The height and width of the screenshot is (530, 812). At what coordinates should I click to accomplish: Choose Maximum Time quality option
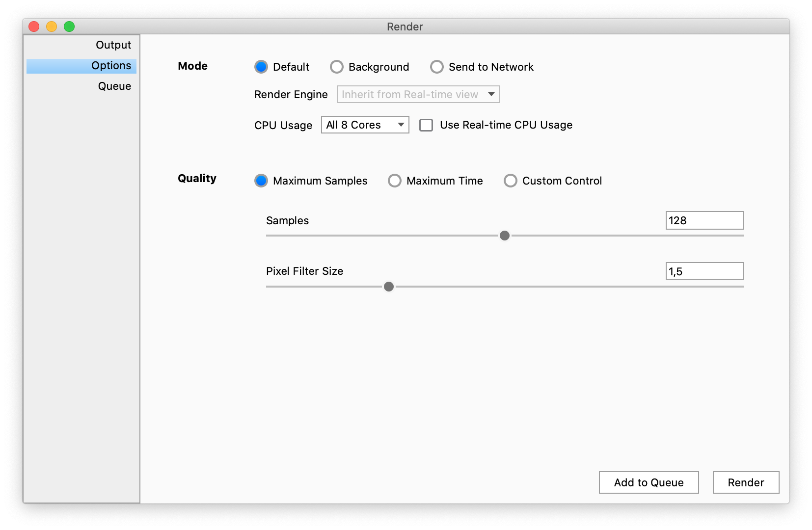395,181
